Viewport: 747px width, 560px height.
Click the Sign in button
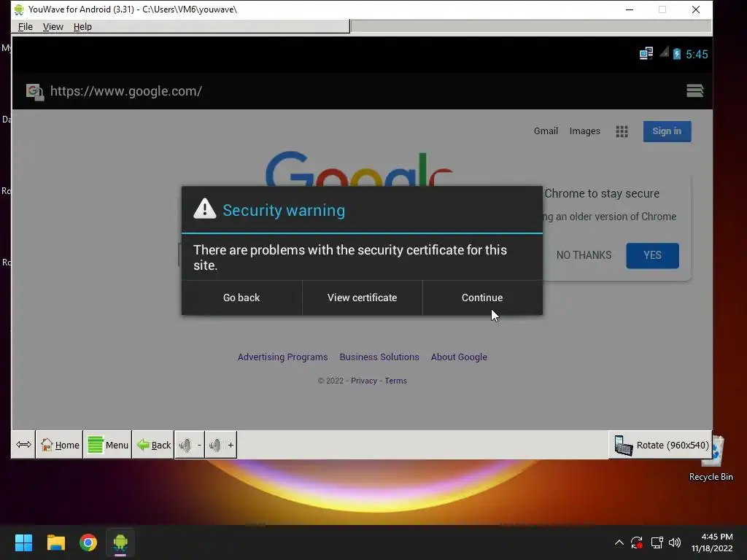667,131
